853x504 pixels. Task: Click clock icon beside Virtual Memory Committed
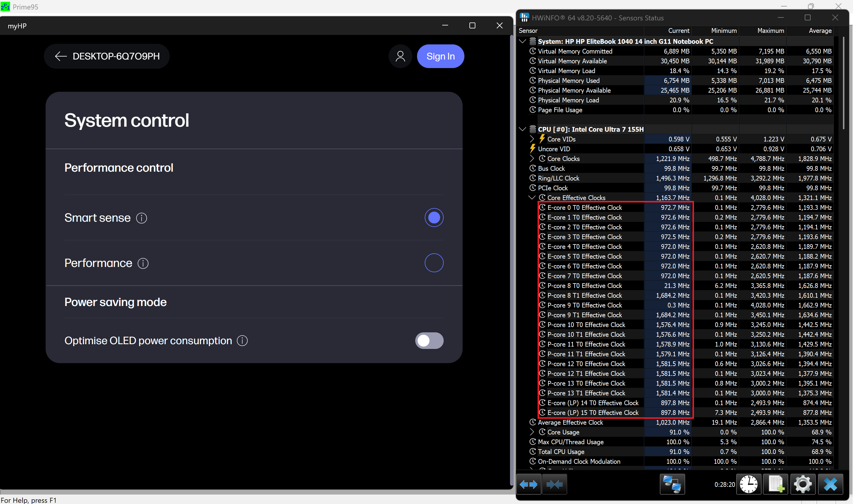(533, 51)
